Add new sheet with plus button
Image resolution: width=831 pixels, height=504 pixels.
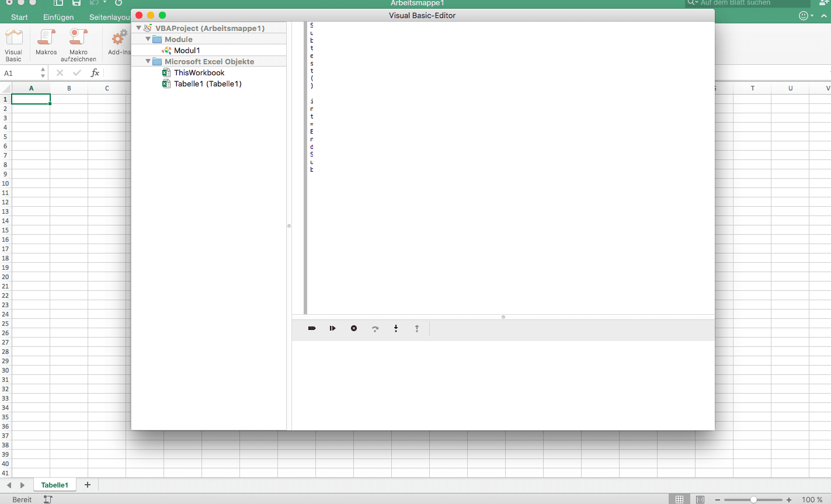tap(88, 485)
